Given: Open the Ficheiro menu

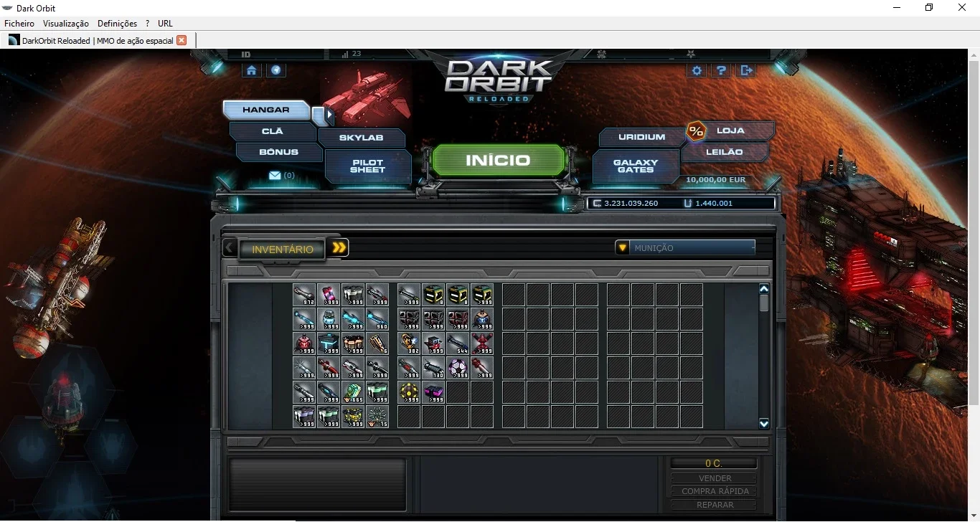Looking at the screenshot, I should 19,24.
